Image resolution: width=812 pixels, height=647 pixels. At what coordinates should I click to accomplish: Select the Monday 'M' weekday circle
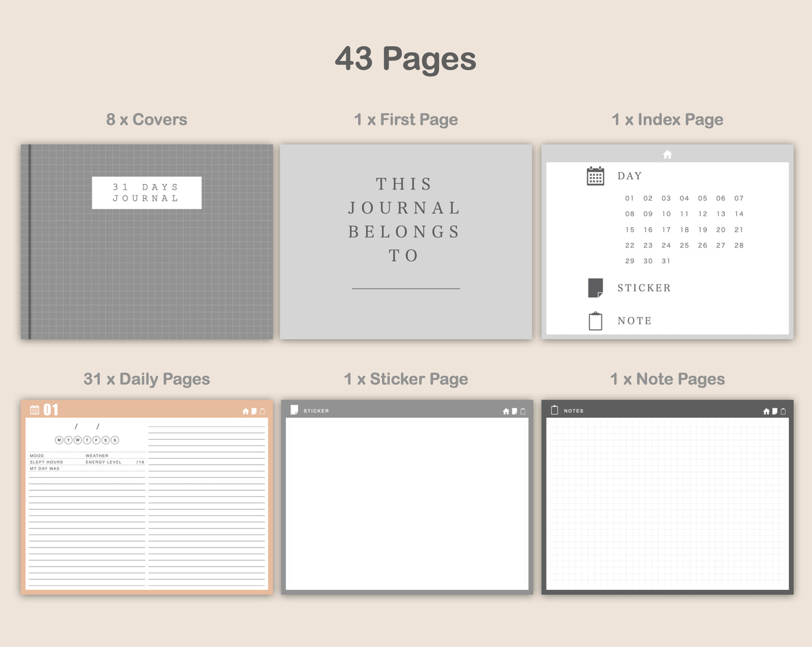tap(59, 440)
